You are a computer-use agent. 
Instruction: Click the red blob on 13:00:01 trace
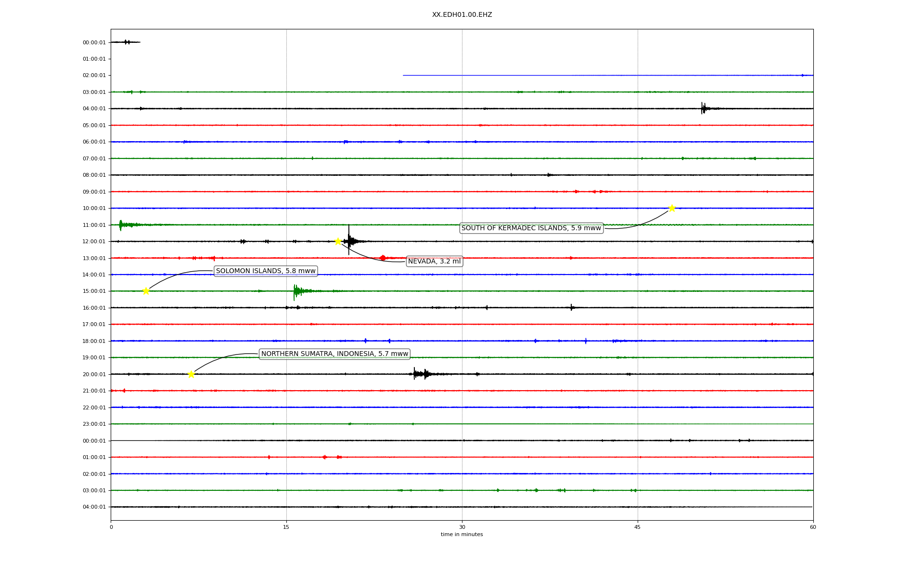pyautogui.click(x=383, y=258)
